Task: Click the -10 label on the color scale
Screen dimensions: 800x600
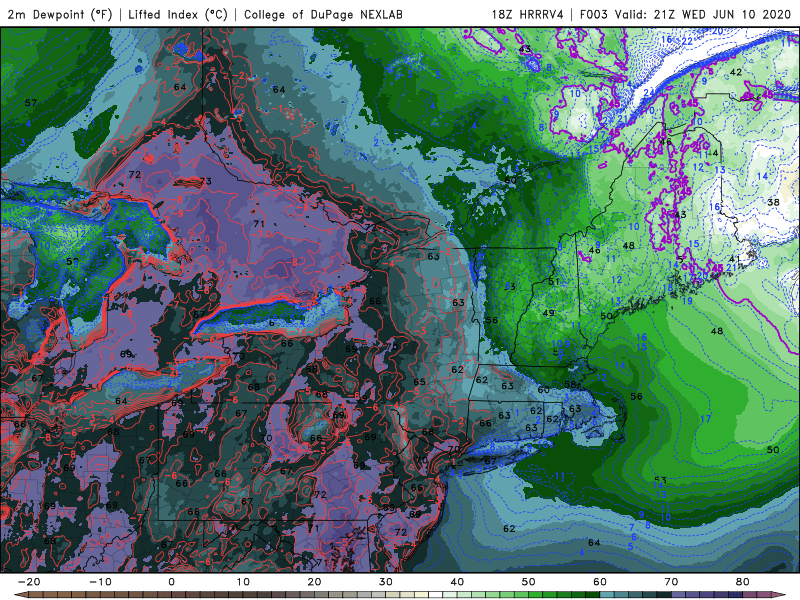Action: pos(100,582)
